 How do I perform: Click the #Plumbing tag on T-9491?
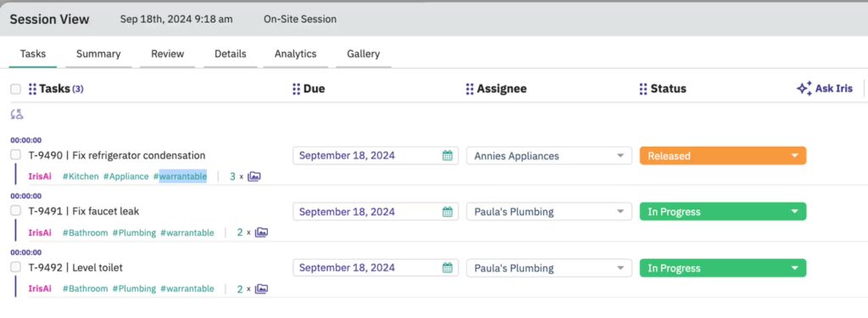coord(134,232)
